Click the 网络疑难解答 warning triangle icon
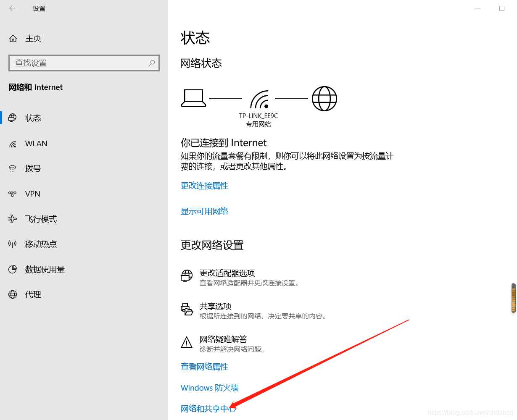 click(186, 342)
